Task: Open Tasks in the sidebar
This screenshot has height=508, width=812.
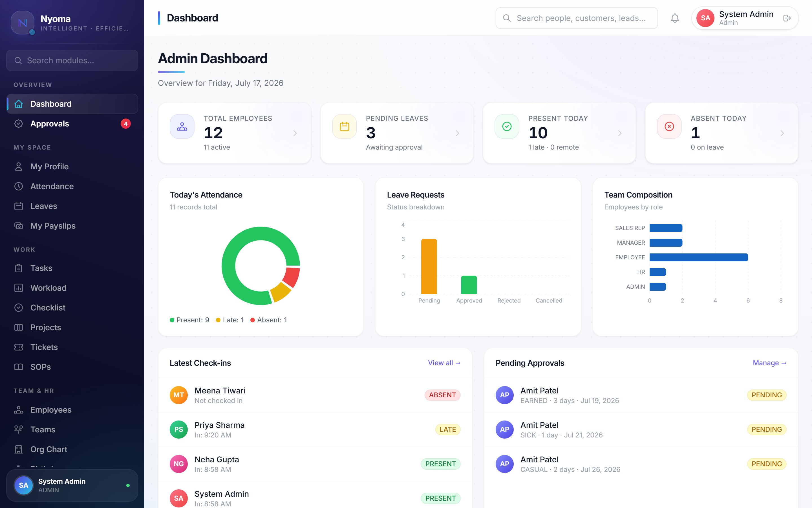Action: [72, 268]
